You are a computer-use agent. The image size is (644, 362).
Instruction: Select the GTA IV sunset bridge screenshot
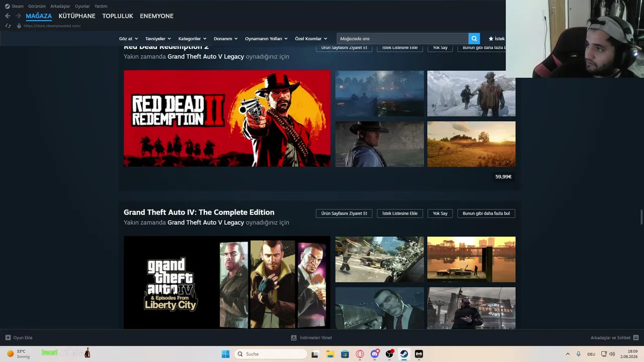pos(471,259)
